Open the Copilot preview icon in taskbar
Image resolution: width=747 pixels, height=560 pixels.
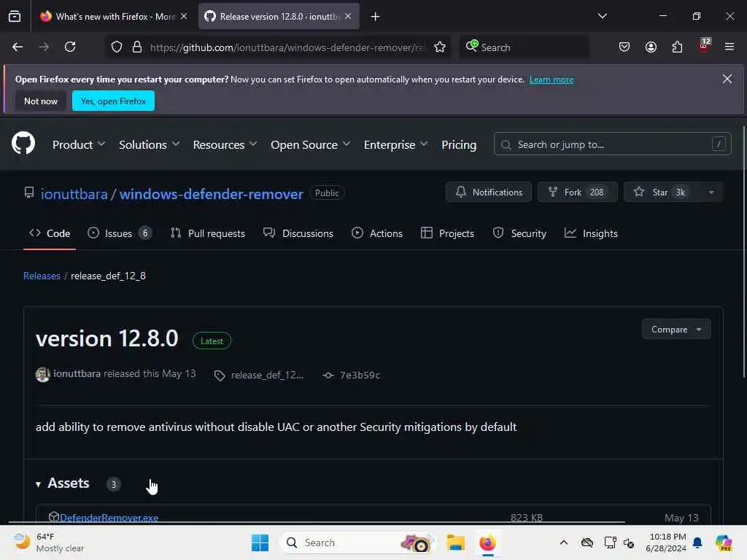click(724, 542)
